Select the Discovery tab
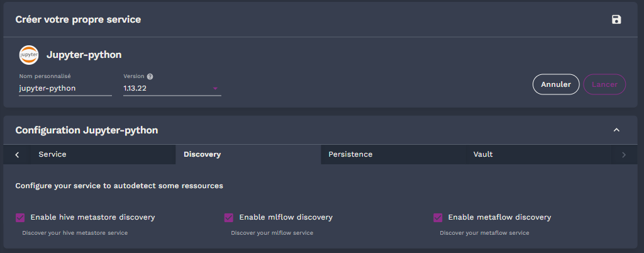Image resolution: width=644 pixels, height=253 pixels. click(202, 154)
